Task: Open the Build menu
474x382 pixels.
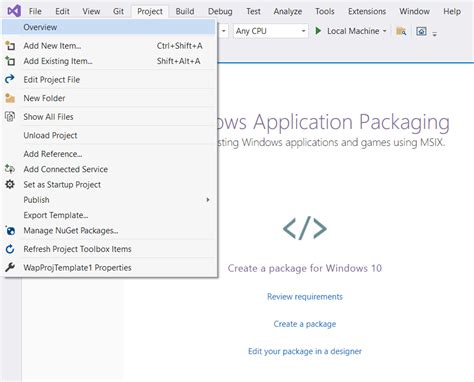Action: pos(185,11)
